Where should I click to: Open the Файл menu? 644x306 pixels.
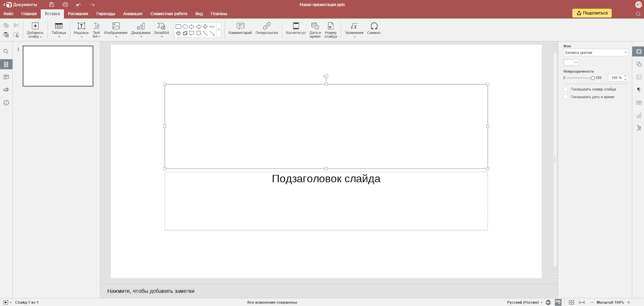coord(8,14)
